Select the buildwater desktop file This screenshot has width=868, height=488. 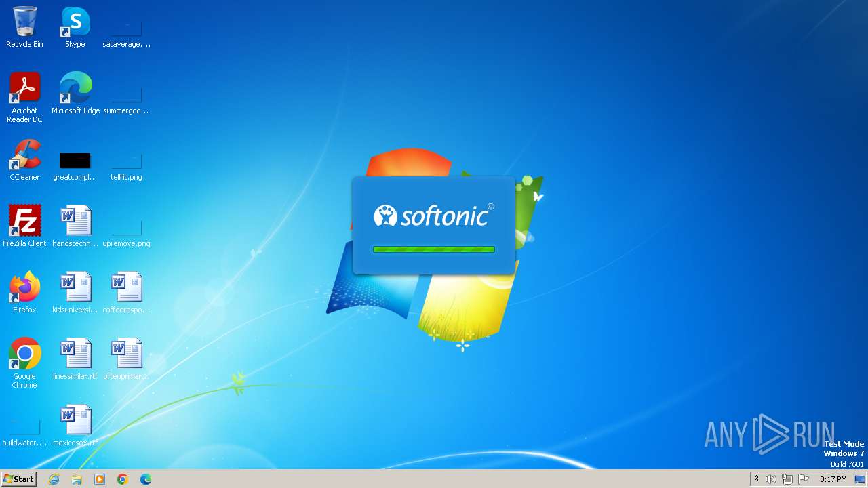tap(24, 432)
